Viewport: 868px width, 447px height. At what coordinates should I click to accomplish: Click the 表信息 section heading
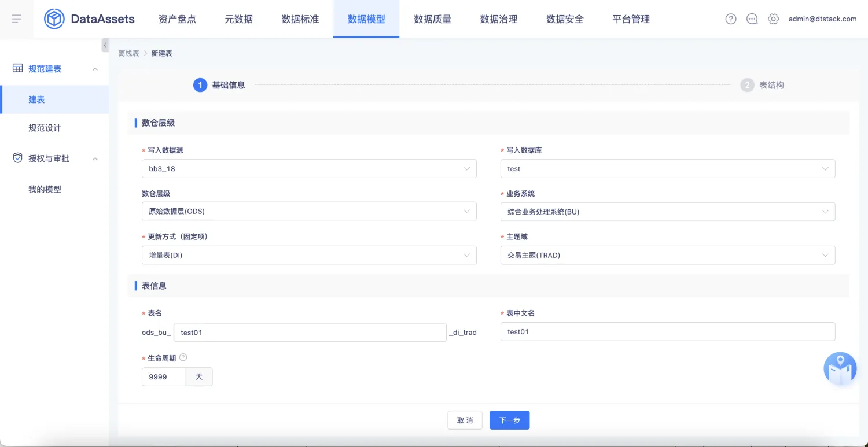155,286
